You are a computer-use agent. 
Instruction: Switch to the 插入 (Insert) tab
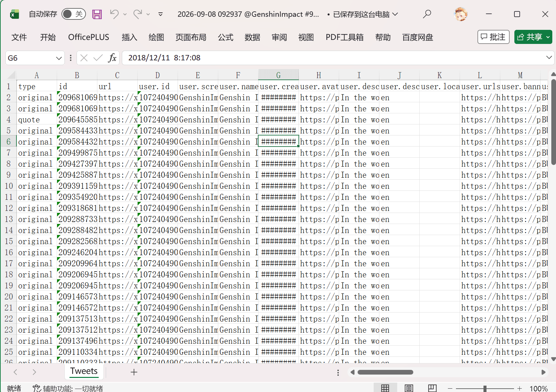[x=129, y=37]
